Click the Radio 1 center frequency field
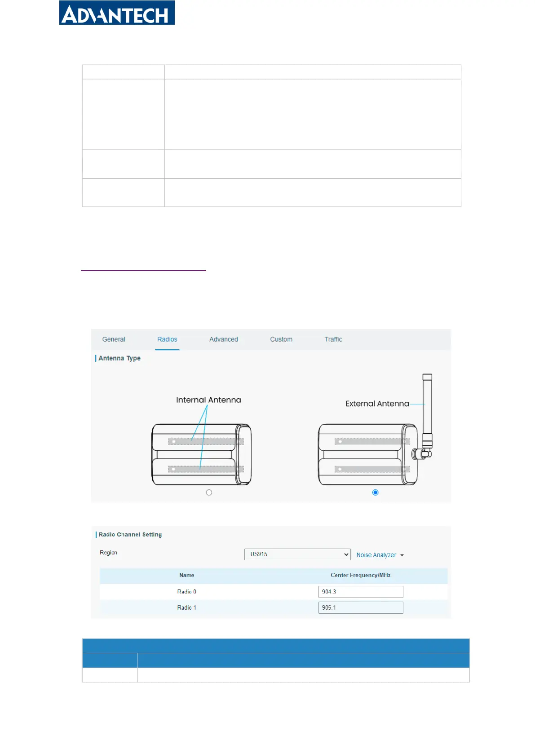535x756 pixels. [x=360, y=607]
